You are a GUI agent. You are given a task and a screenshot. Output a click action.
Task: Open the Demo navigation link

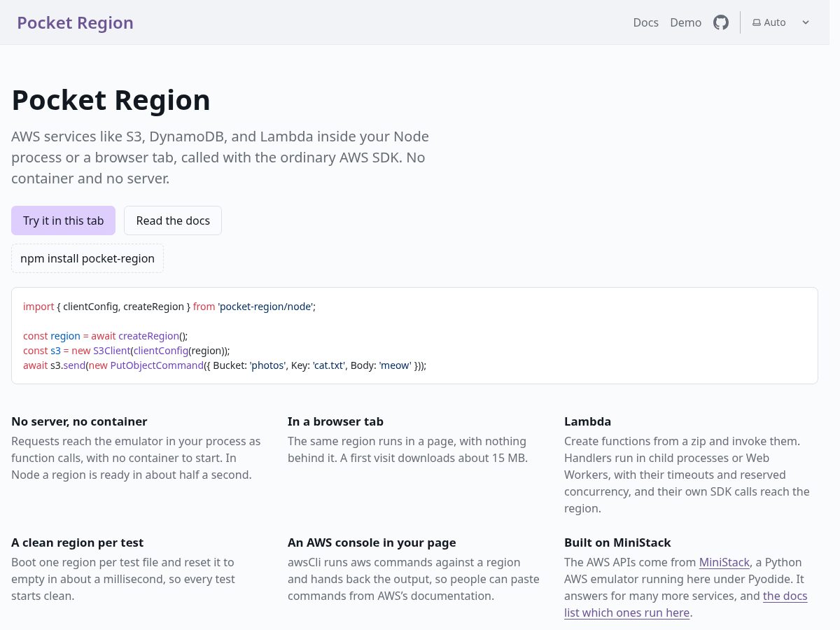pyautogui.click(x=685, y=22)
